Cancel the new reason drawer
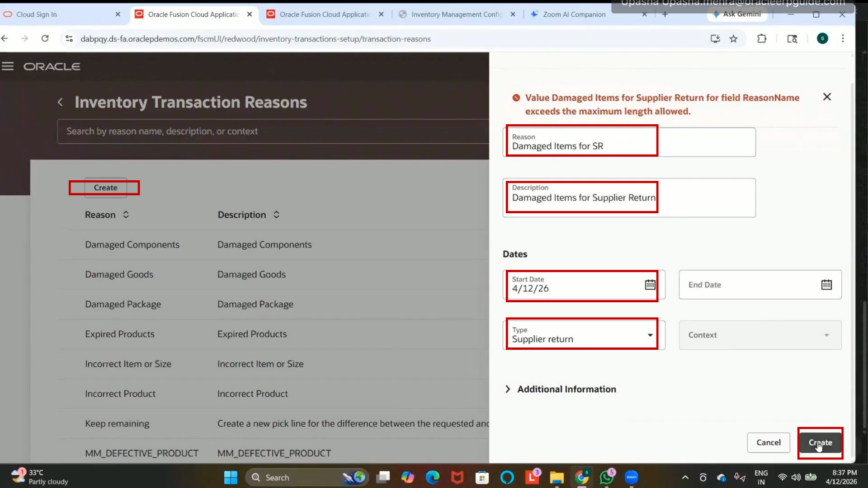The width and height of the screenshot is (868, 488). pyautogui.click(x=769, y=442)
